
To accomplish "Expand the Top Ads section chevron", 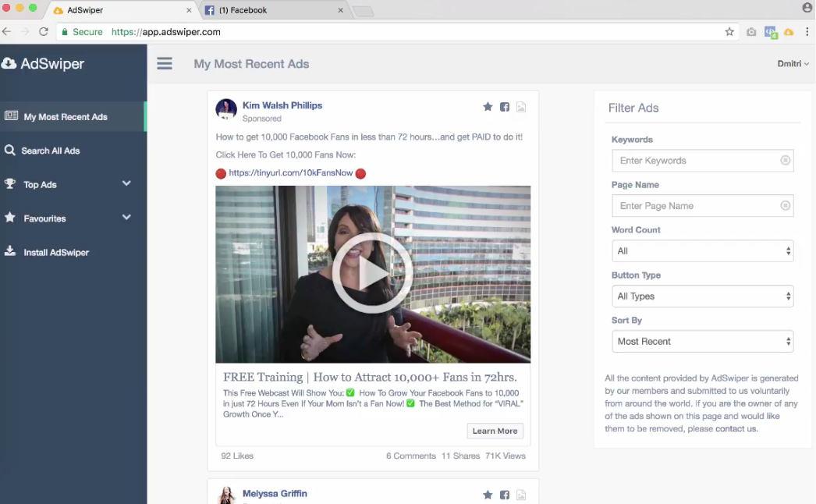I will tap(126, 184).
